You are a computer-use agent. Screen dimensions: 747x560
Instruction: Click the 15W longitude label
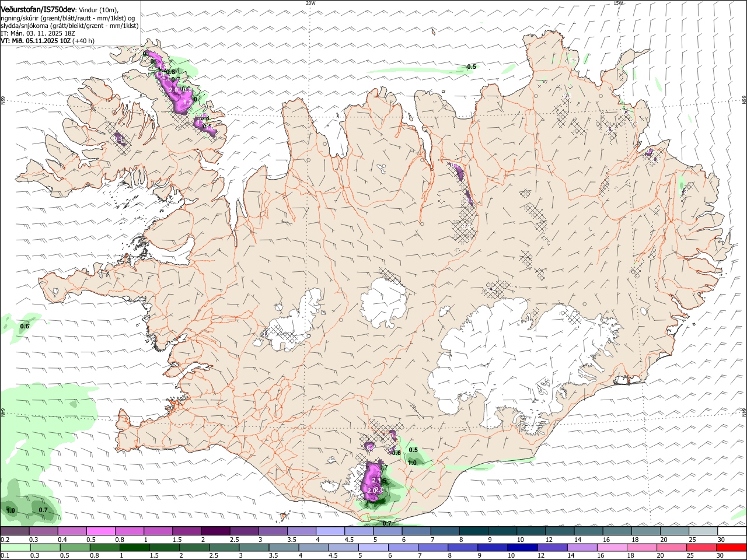click(x=618, y=3)
